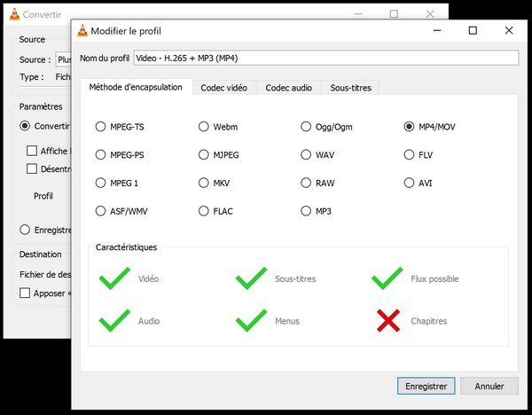The width and height of the screenshot is (532, 415).
Task: Enable the Apposer checkbox
Action: pyautogui.click(x=26, y=293)
